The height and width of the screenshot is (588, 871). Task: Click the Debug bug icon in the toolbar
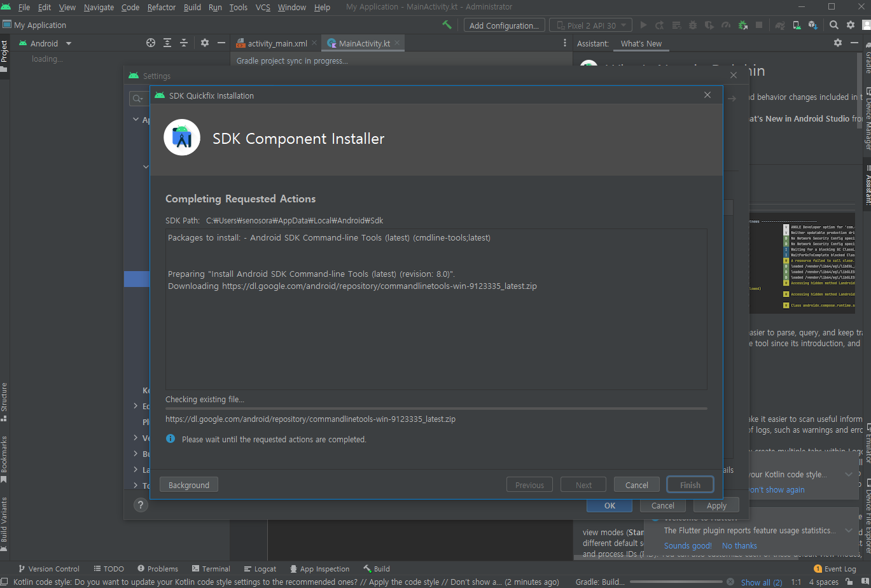click(693, 25)
